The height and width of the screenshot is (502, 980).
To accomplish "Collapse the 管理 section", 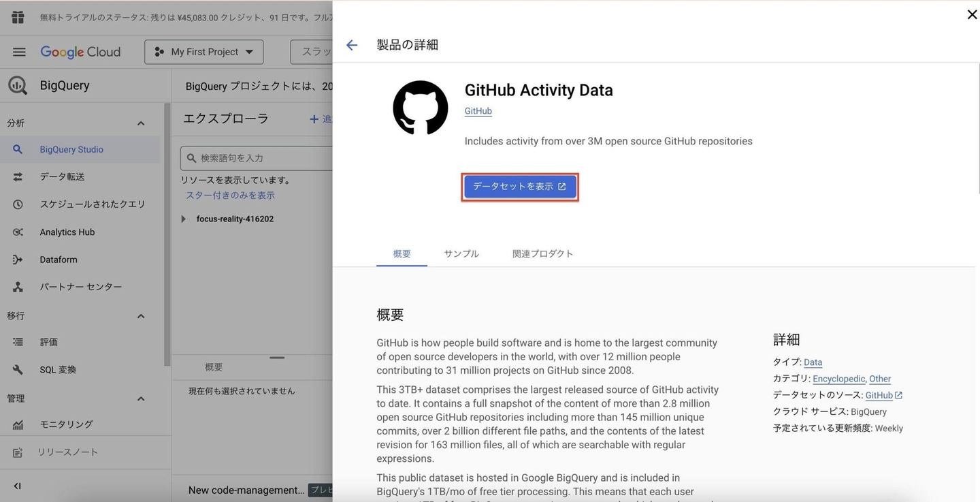I will click(x=141, y=398).
